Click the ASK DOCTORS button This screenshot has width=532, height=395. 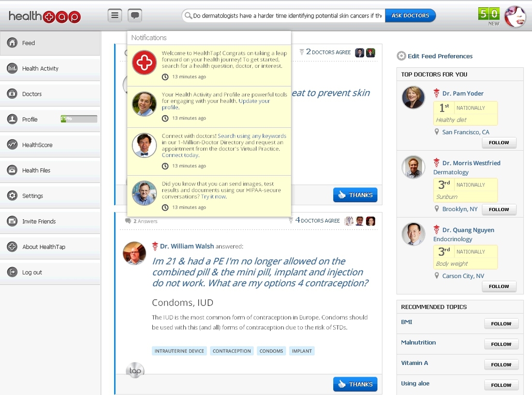click(x=410, y=15)
